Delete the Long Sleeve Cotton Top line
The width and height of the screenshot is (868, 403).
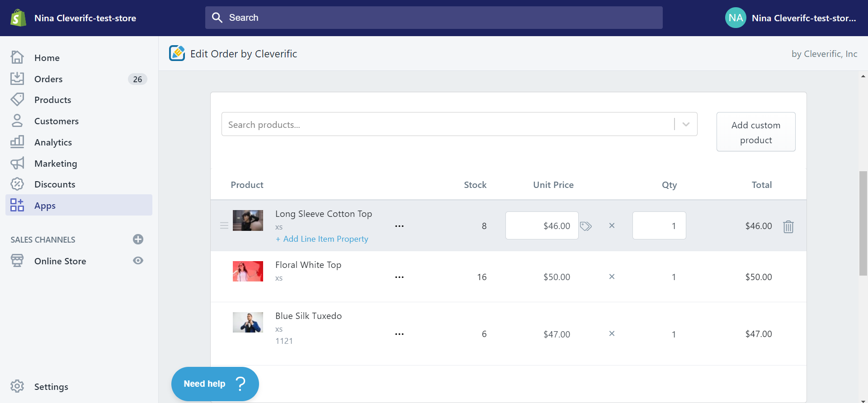coord(788,226)
